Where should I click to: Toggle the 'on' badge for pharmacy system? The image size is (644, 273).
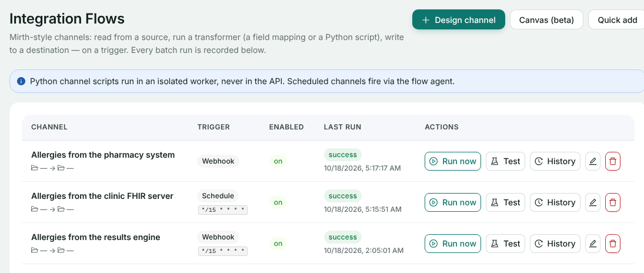[x=278, y=161]
